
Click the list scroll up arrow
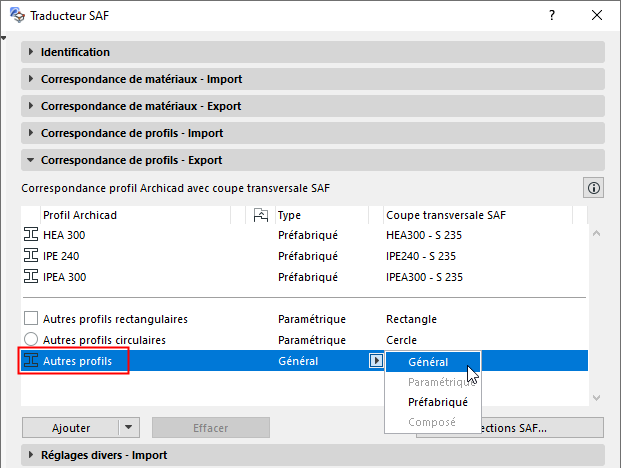click(596, 234)
